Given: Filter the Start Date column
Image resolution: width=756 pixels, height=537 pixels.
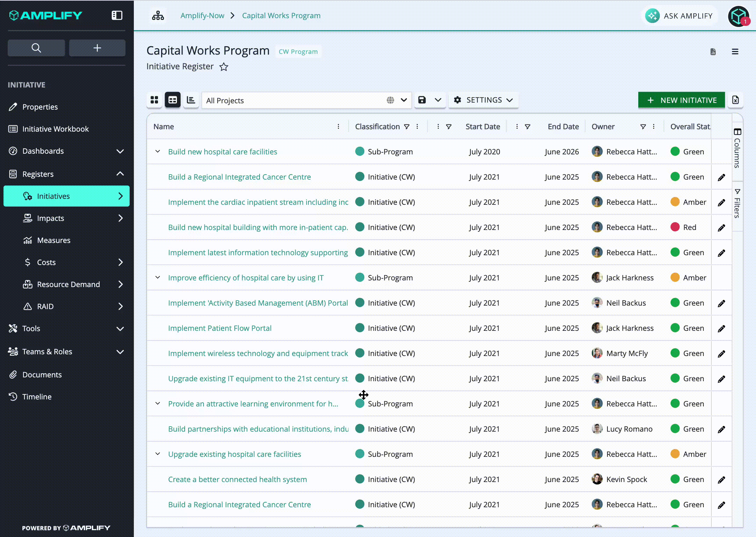Looking at the screenshot, I should 449,127.
